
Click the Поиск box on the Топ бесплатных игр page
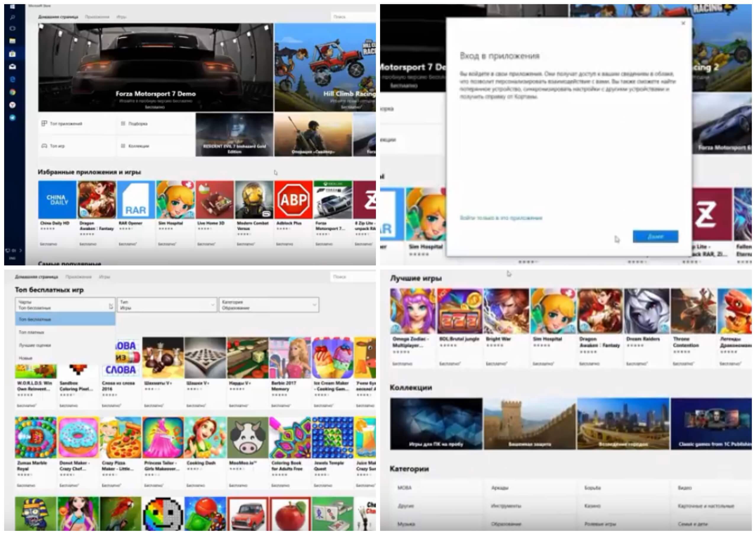click(x=353, y=277)
